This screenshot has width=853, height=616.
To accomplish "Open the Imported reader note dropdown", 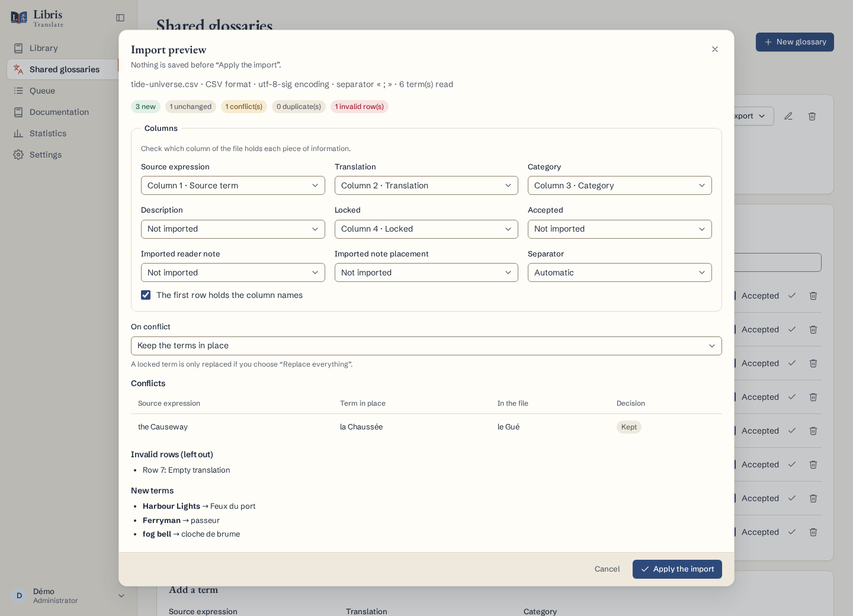I will pyautogui.click(x=233, y=272).
